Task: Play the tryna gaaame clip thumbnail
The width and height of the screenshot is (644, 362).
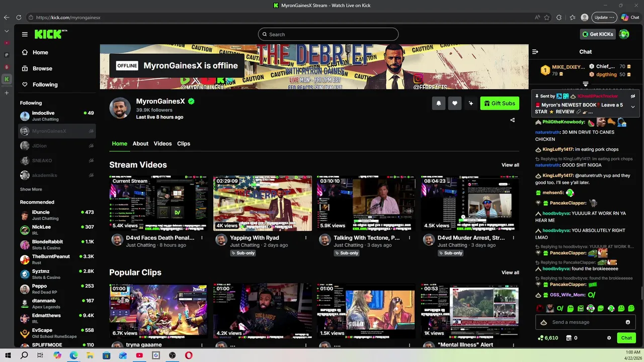Action: [x=158, y=311]
